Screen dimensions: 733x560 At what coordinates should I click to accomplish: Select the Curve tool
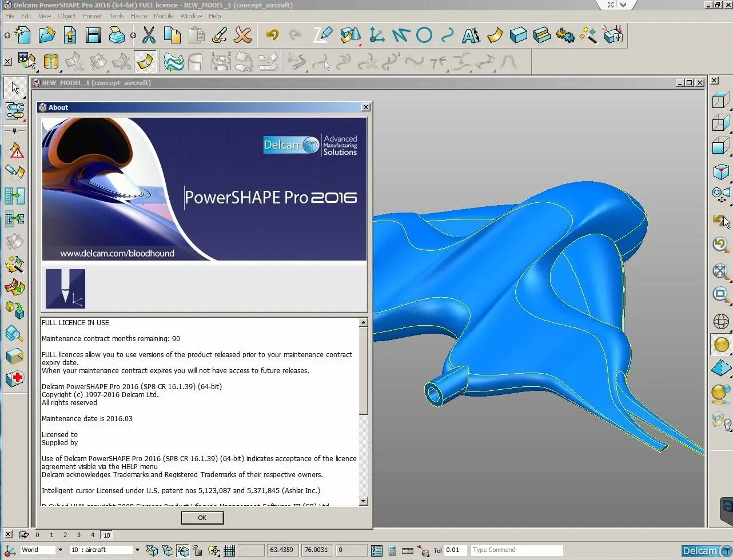(448, 35)
